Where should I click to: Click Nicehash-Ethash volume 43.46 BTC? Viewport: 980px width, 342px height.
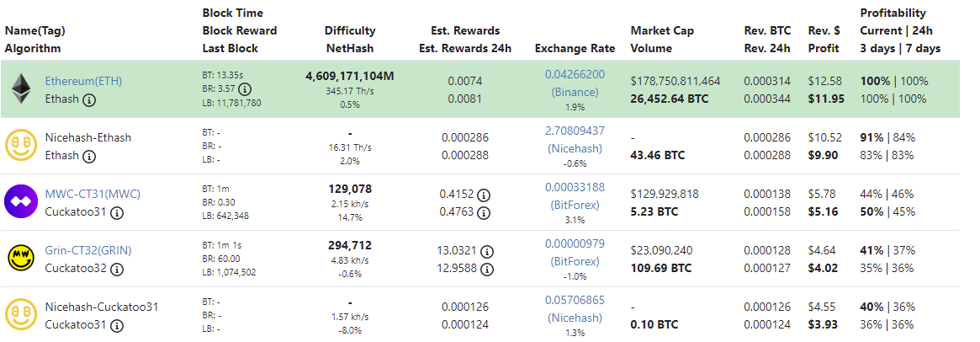coord(658,155)
